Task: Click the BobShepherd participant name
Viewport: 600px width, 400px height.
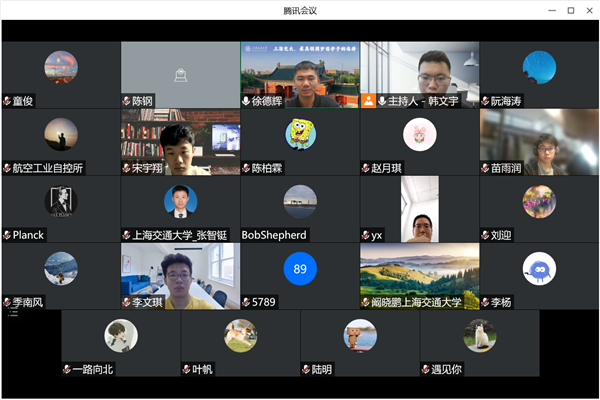Action: [x=274, y=235]
